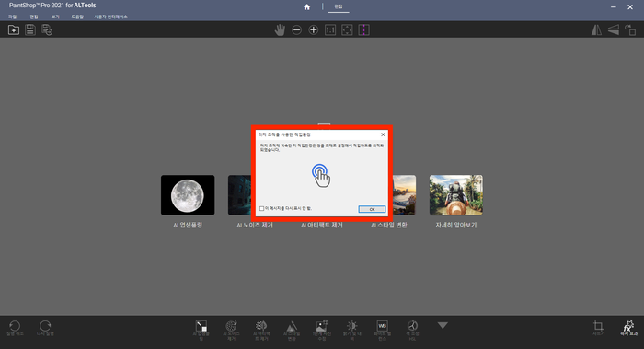Viewport: 644px width, 349px height.
Task: Switch to the 편집 tab in the title bar
Action: pos(339,6)
